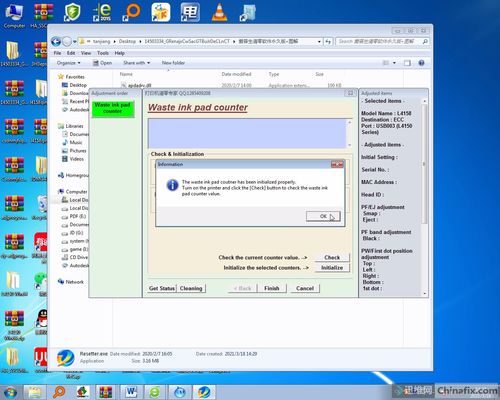Open the Tools menu in Explorer
500x400 pixels.
[103, 53]
